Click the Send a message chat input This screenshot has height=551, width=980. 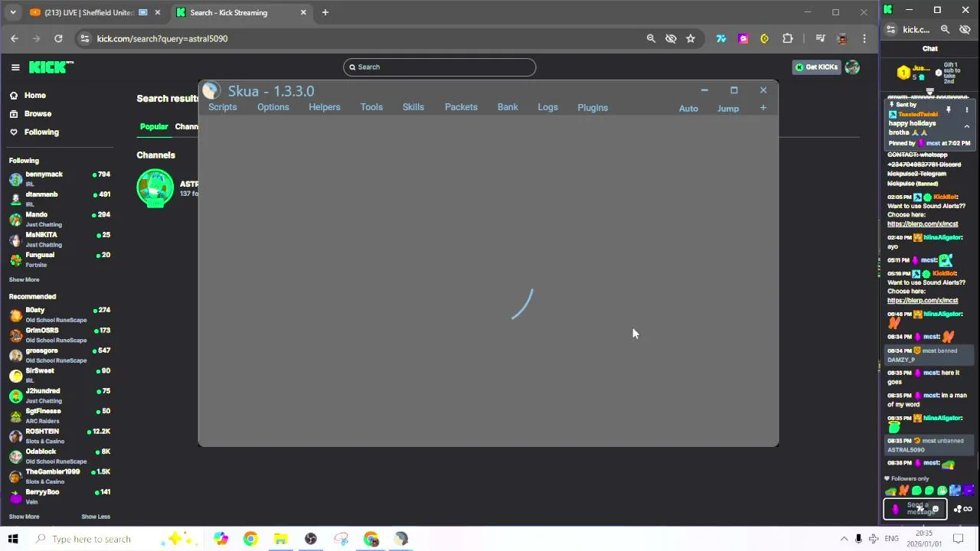916,509
